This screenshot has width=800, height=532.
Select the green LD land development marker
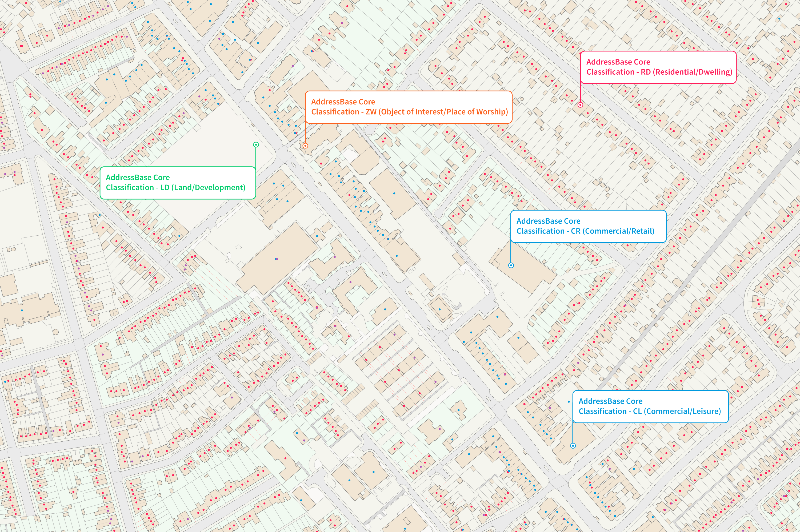(255, 144)
